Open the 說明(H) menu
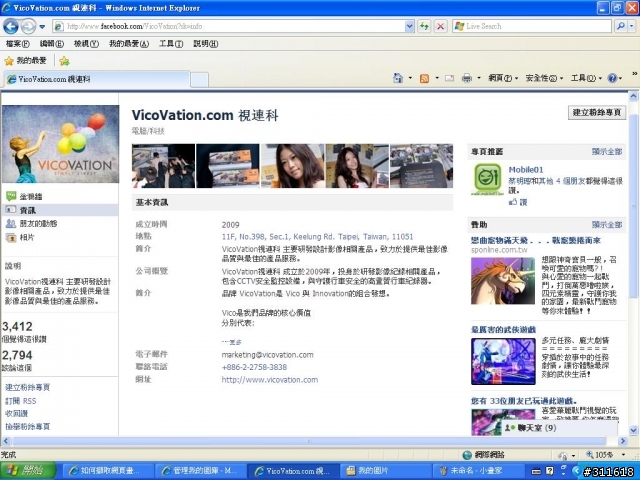640x480 pixels. click(x=205, y=43)
